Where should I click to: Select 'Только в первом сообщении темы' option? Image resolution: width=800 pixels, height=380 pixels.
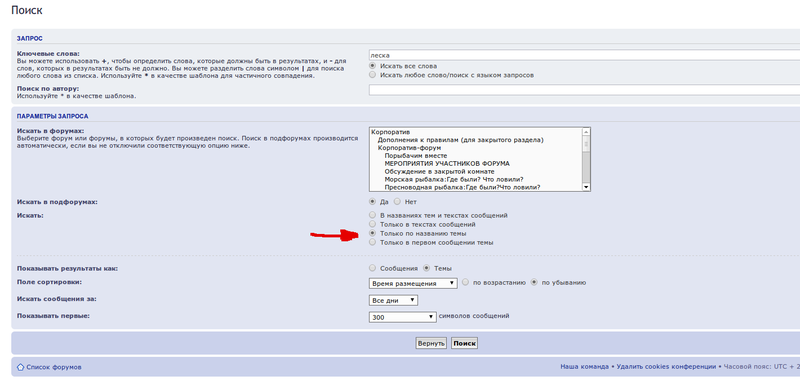[x=372, y=242]
